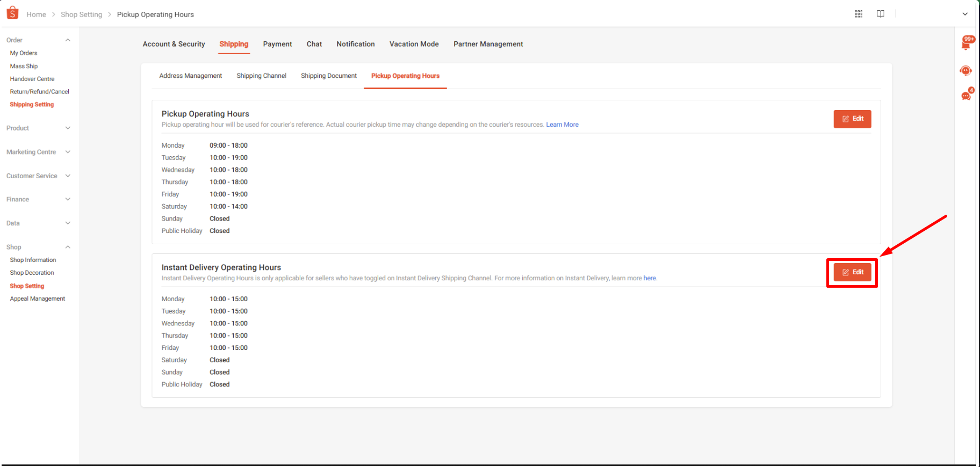Expand the Product sidebar section
This screenshot has height=467, width=980.
pos(68,128)
